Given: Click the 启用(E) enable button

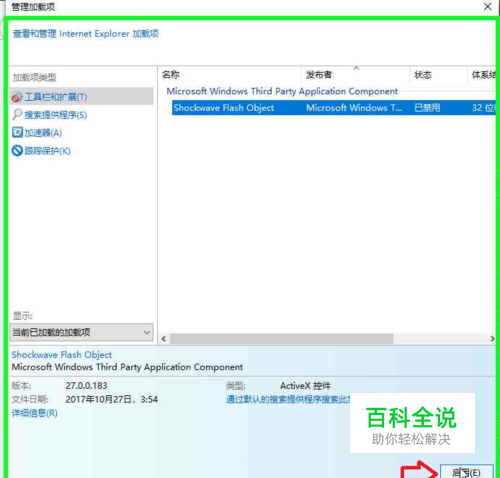Looking at the screenshot, I should tap(466, 472).
